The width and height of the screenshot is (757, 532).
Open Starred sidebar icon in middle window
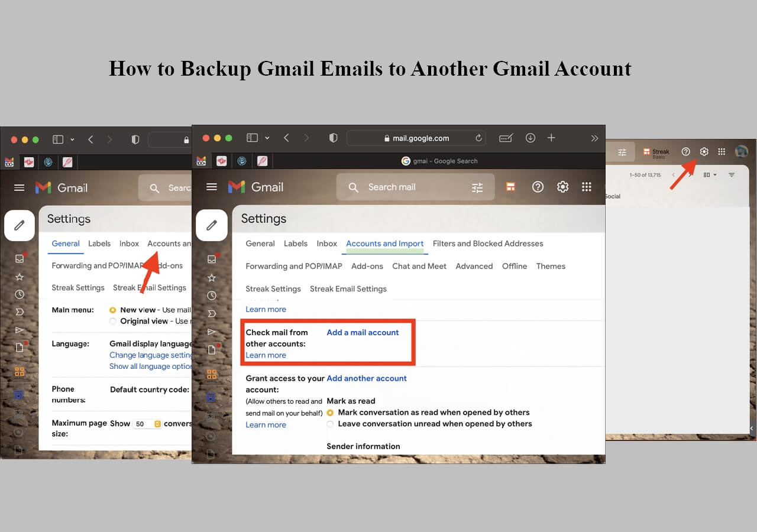coord(212,277)
